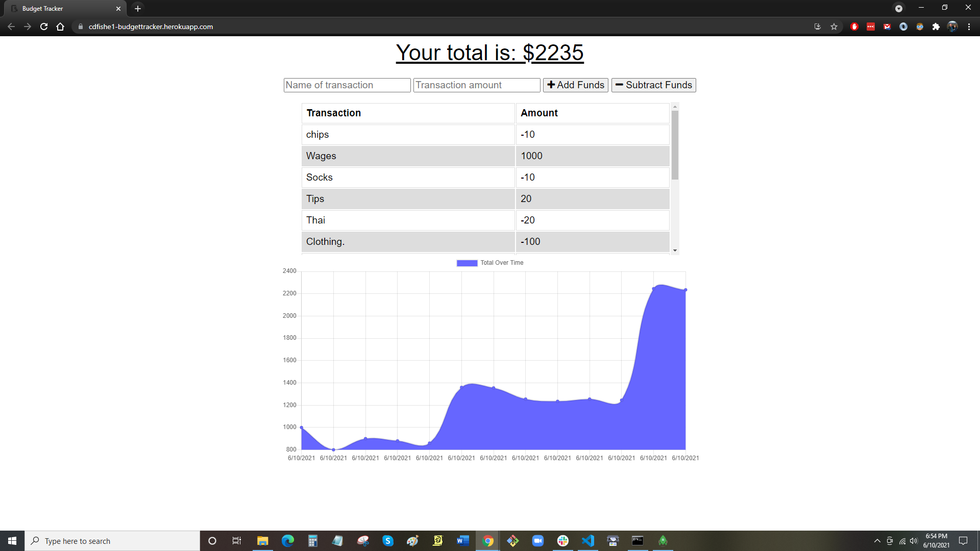Click the Subtract Funds button
Screen dimensions: 980x551
[653, 85]
